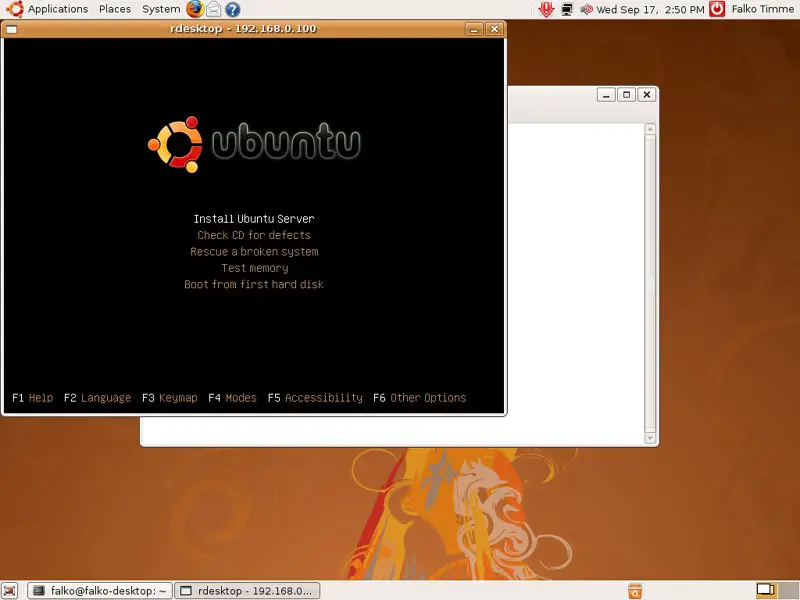800x600 pixels.
Task: Switch to falko@falko-desktop terminal taskbar item
Action: coord(99,591)
